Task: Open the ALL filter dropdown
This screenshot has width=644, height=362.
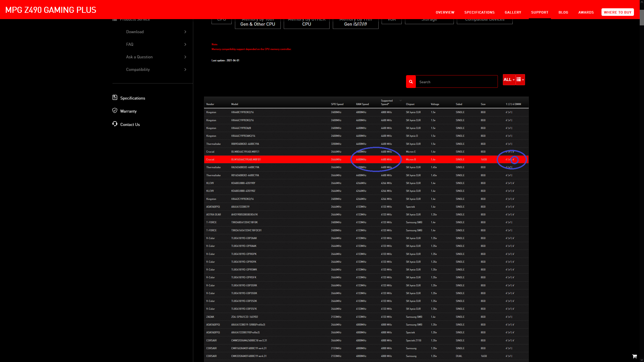Action: (509, 80)
